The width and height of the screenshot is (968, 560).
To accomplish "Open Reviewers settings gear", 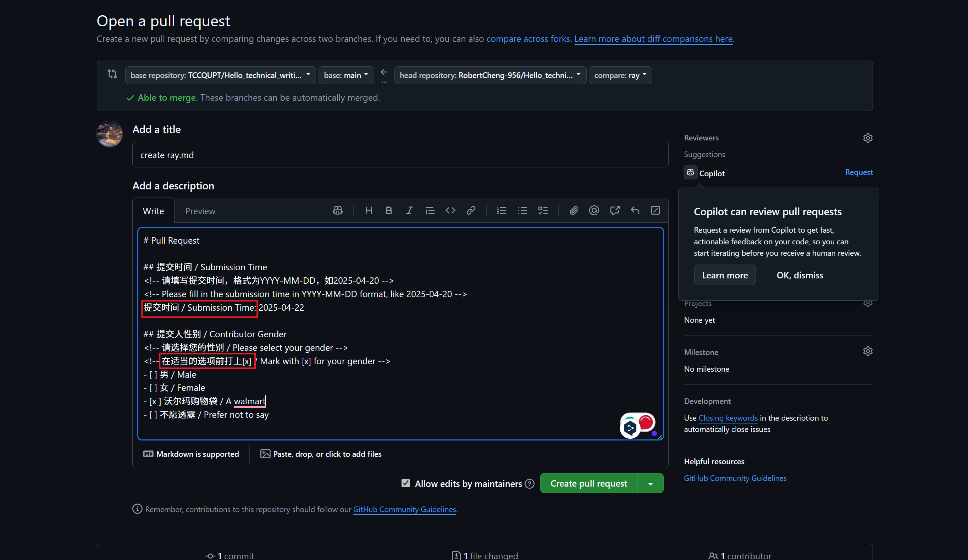I will (867, 138).
